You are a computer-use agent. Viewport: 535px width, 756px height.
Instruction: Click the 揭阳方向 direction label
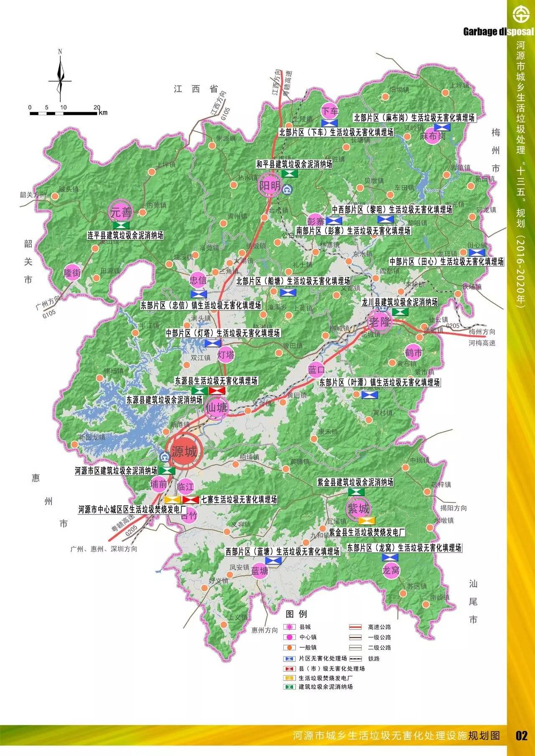coord(453,508)
